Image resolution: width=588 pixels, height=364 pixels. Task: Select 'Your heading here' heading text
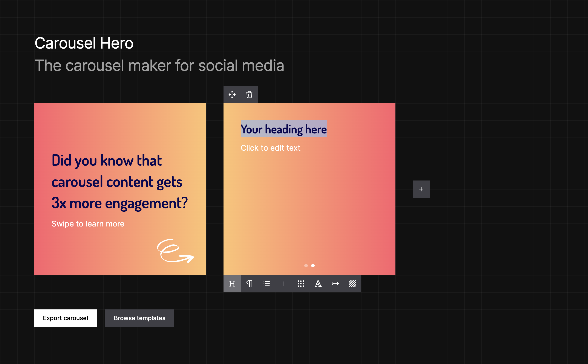284,129
